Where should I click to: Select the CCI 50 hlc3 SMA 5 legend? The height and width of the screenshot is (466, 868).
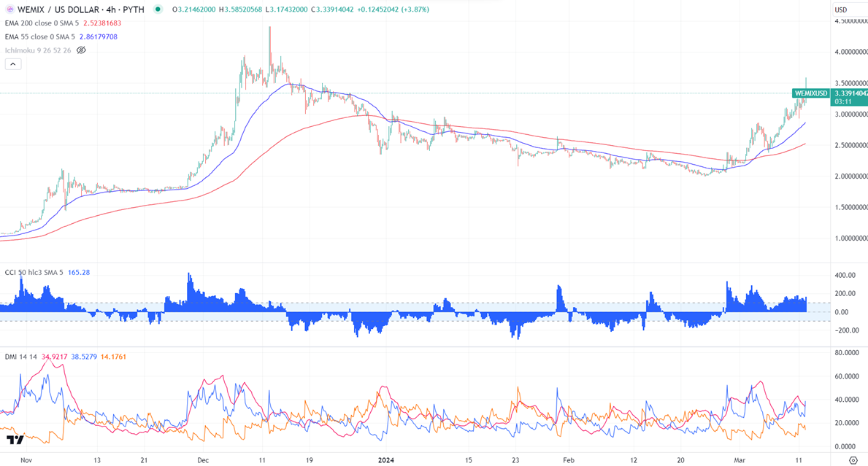[34, 273]
